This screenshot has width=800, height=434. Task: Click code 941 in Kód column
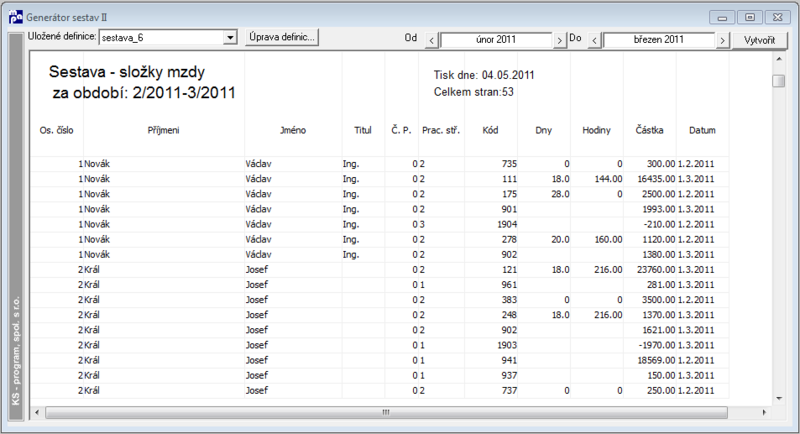tap(509, 361)
